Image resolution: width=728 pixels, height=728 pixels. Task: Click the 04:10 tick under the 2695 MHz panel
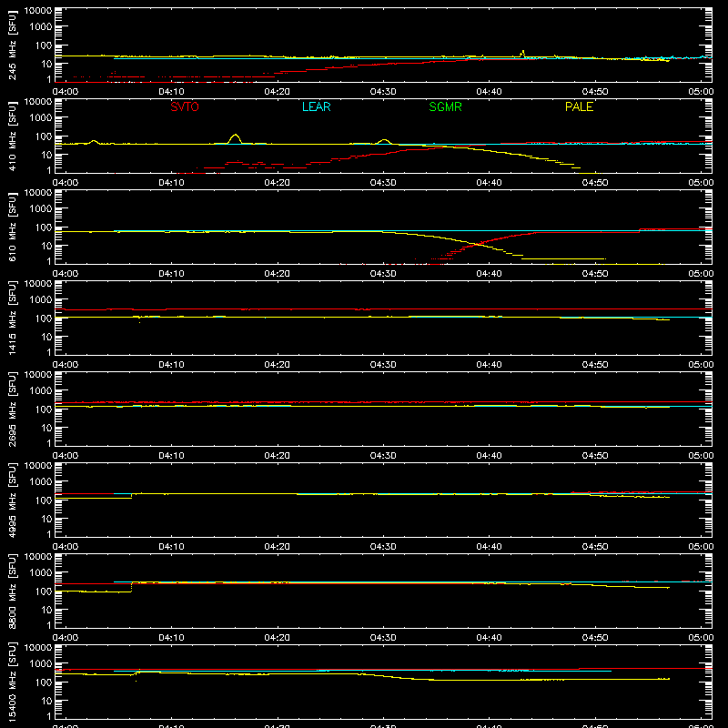tap(171, 456)
